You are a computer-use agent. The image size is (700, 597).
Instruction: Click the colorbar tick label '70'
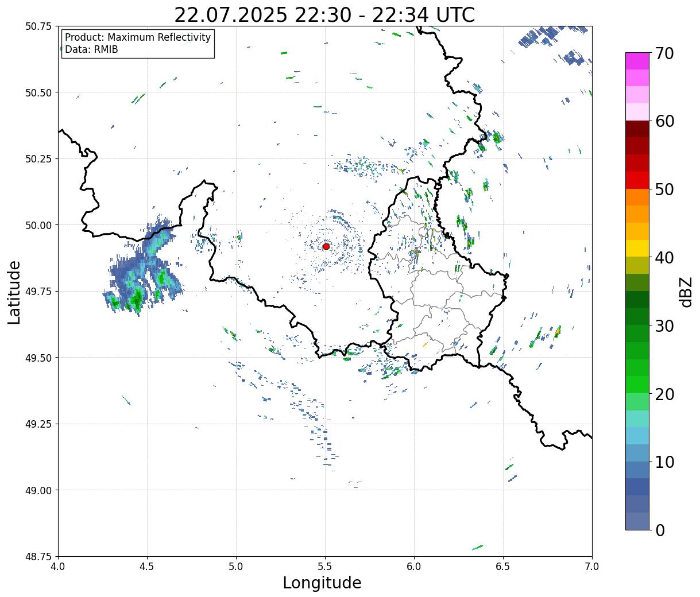tap(664, 53)
